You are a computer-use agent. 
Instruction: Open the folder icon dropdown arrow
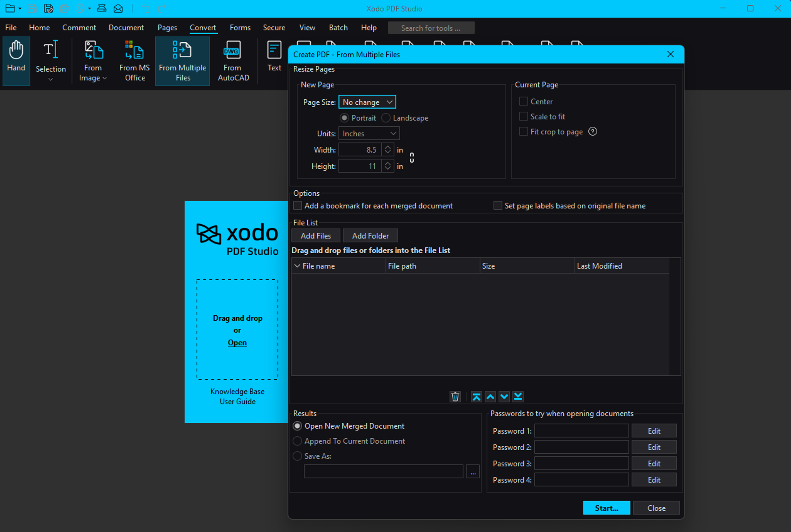pos(20,8)
